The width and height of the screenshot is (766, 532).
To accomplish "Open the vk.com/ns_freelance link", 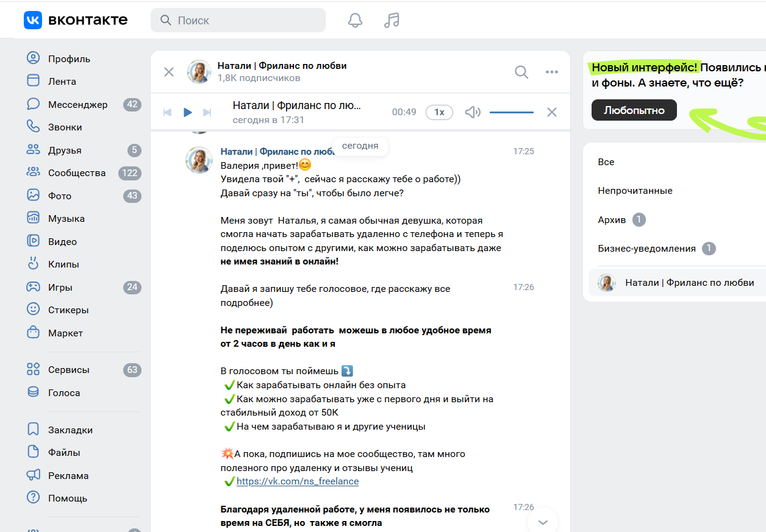I will coord(297,481).
